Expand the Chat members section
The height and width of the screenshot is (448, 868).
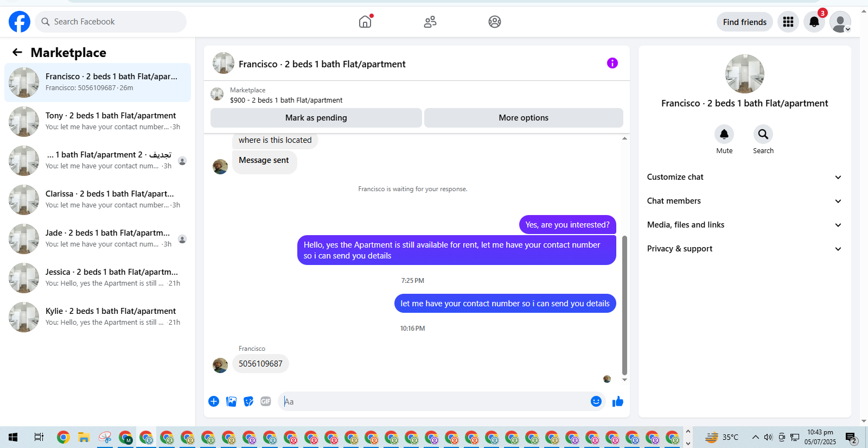(745, 201)
